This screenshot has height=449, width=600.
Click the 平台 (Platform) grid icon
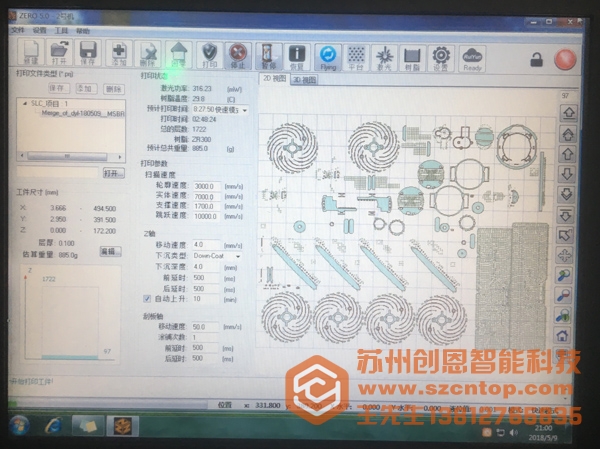pyautogui.click(x=355, y=55)
